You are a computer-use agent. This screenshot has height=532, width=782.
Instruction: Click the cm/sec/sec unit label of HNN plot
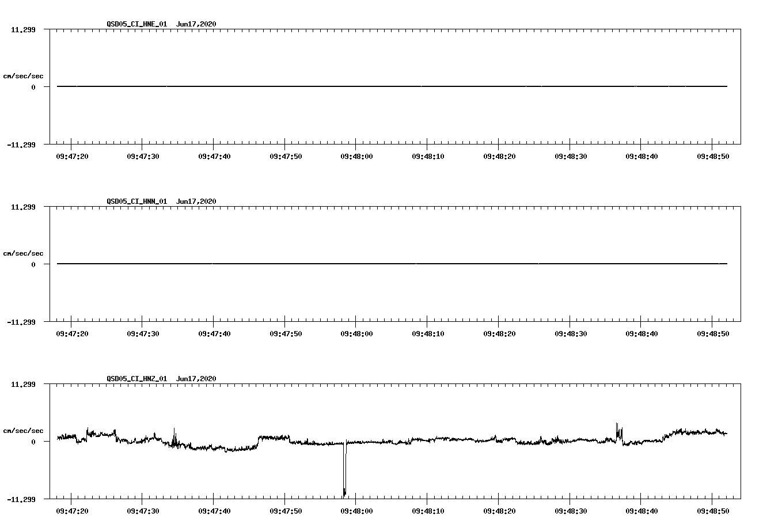23,253
